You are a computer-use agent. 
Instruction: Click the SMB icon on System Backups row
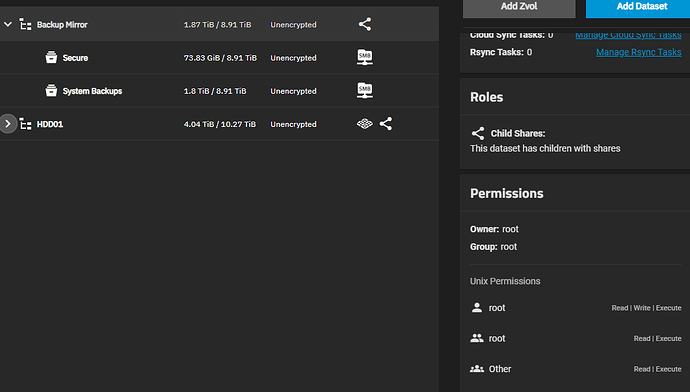[365, 90]
